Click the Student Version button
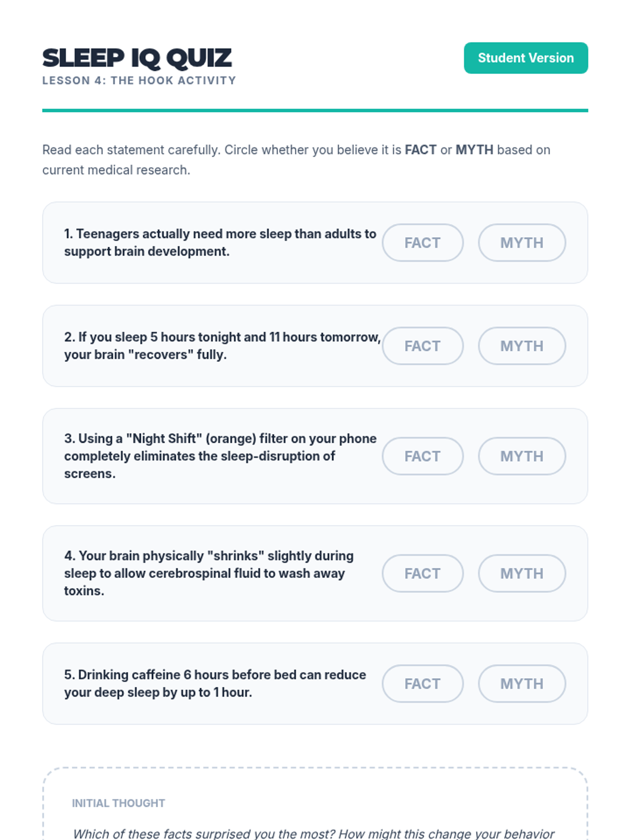 (526, 58)
